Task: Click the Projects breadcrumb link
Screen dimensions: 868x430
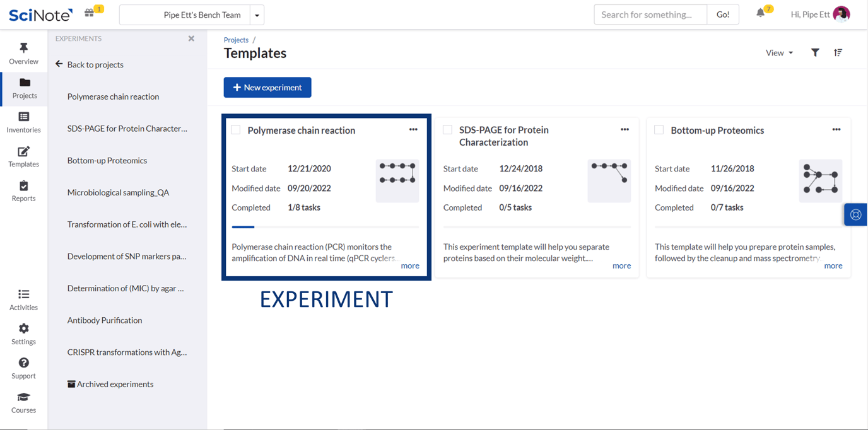Action: tap(236, 40)
